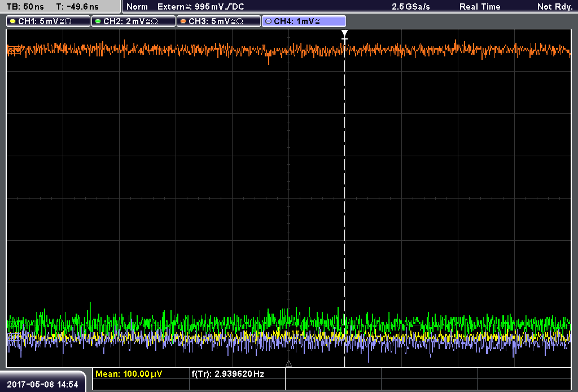This screenshot has width=578, height=392.
Task: Click the Real Time acquisition mode label
Action: (480, 7)
